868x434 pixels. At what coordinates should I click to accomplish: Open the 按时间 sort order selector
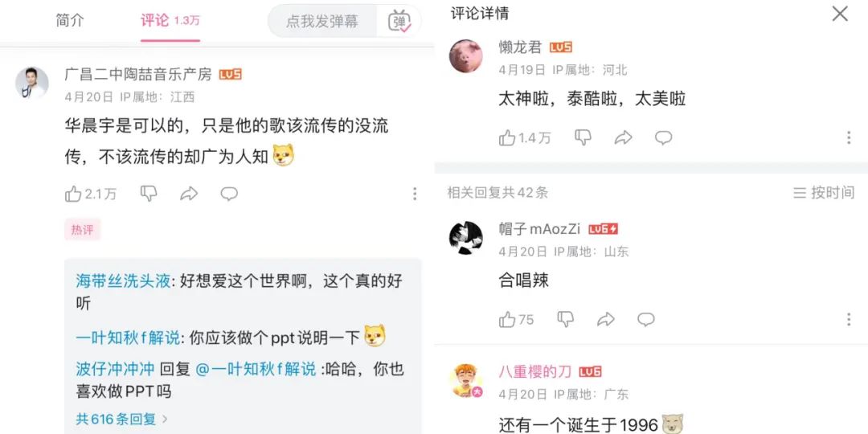[x=824, y=193]
